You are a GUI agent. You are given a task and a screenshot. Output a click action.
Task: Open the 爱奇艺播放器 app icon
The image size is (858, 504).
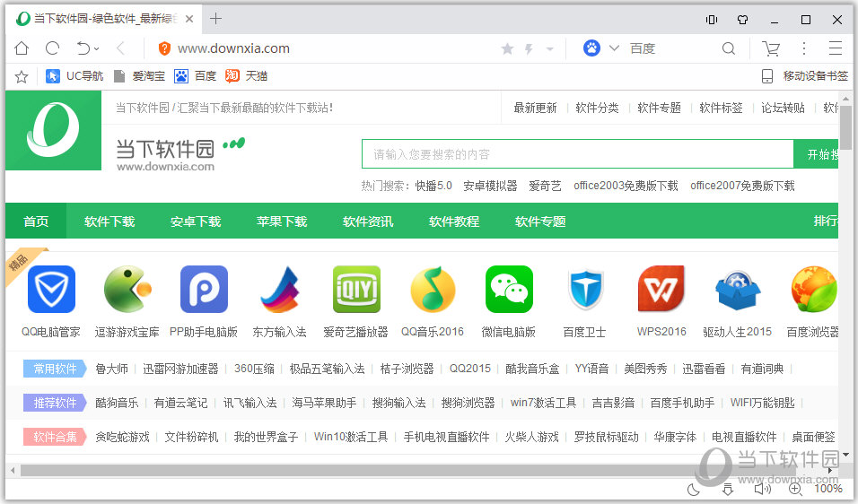(x=356, y=289)
